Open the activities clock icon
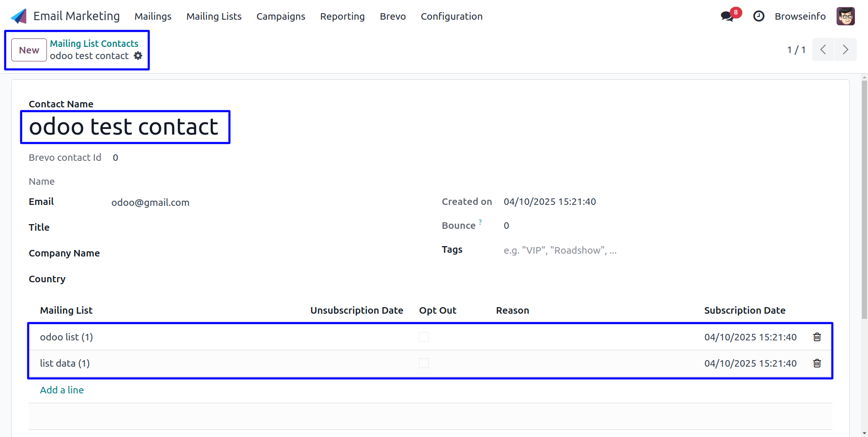This screenshot has width=868, height=437. [759, 16]
